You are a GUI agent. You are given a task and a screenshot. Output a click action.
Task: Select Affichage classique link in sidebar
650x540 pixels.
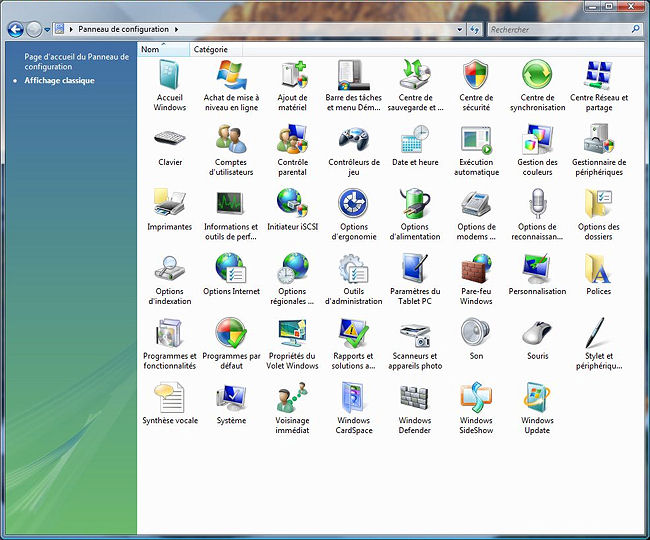point(60,81)
